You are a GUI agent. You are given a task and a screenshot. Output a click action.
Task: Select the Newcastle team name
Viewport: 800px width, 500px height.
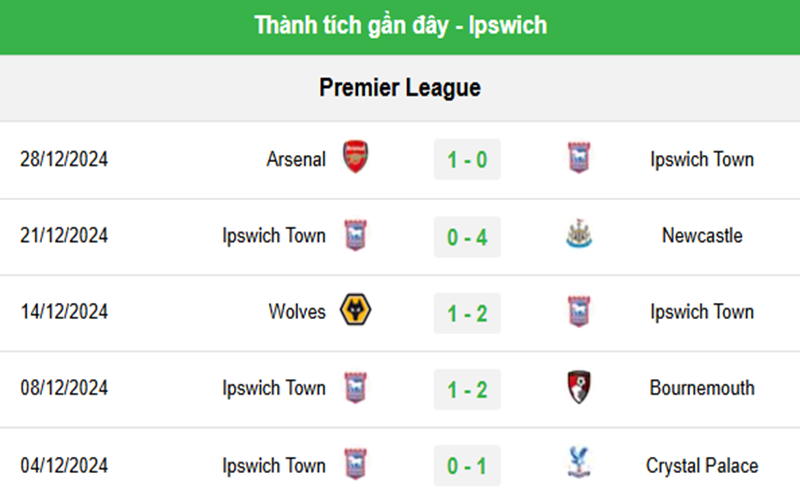point(702,236)
